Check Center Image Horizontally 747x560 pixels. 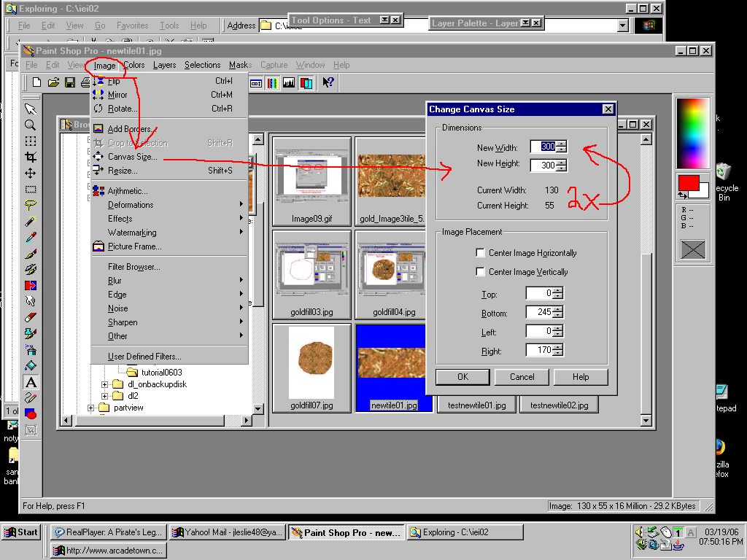[x=481, y=253]
